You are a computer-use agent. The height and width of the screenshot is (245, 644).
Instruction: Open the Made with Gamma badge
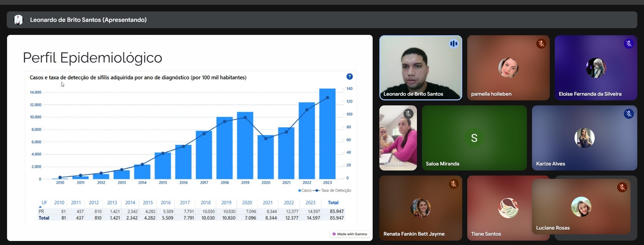(x=350, y=234)
